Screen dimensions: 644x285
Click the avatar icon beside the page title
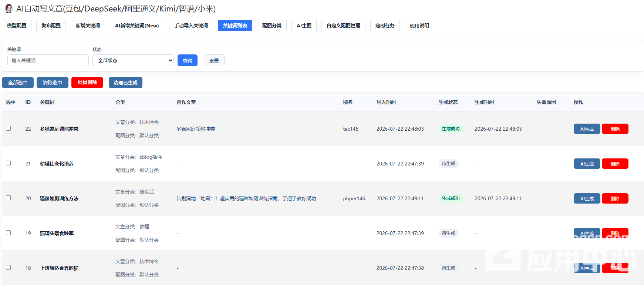(x=9, y=9)
